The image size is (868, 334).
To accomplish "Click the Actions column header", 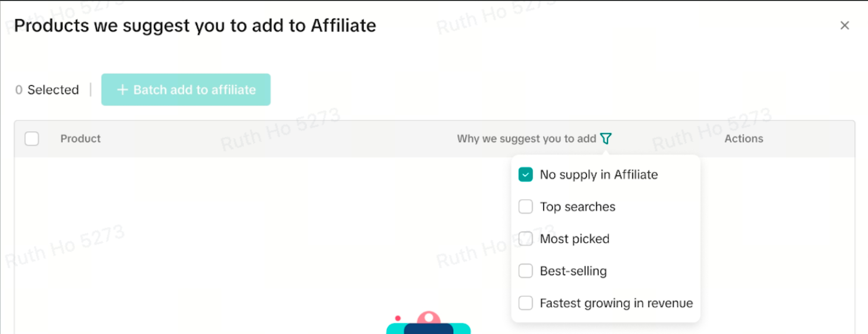I will click(x=743, y=139).
